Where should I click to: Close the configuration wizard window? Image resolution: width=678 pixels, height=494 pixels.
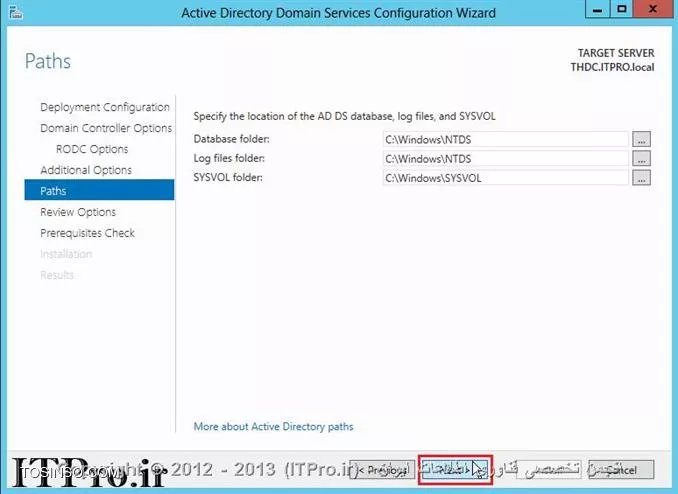[x=653, y=9]
